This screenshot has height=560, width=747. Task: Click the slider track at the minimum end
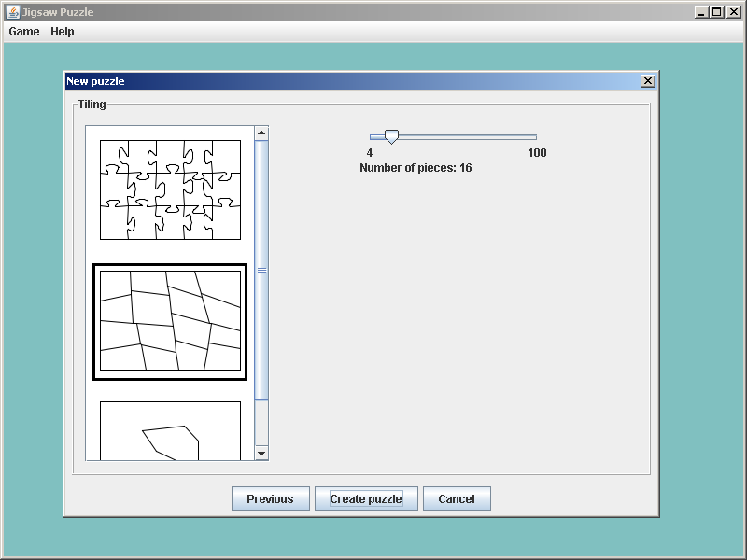click(373, 137)
